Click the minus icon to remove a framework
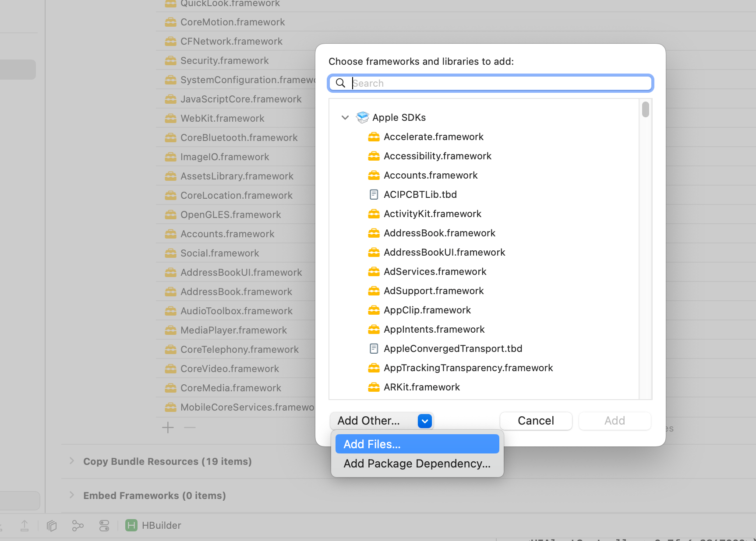 tap(190, 427)
